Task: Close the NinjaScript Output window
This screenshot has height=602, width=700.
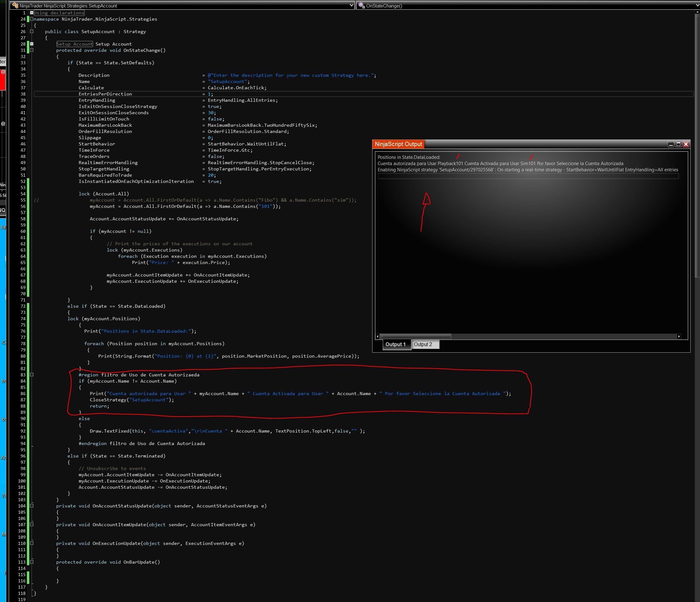Action: (686, 144)
